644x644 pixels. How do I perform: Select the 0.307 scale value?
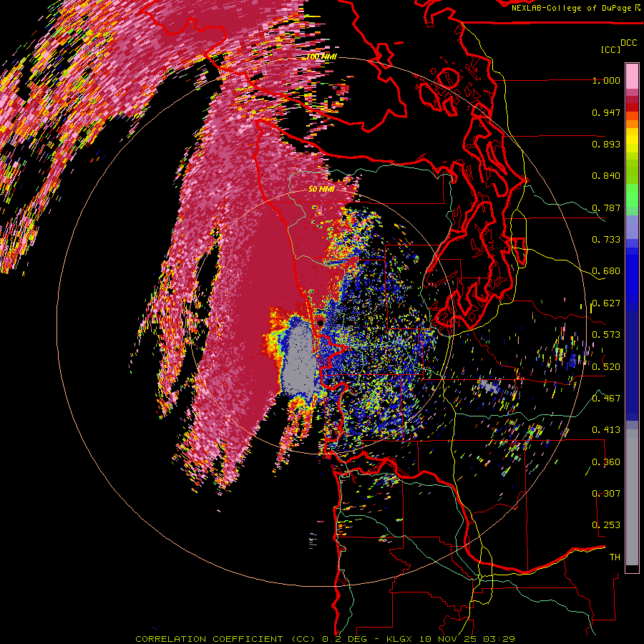coord(606,494)
